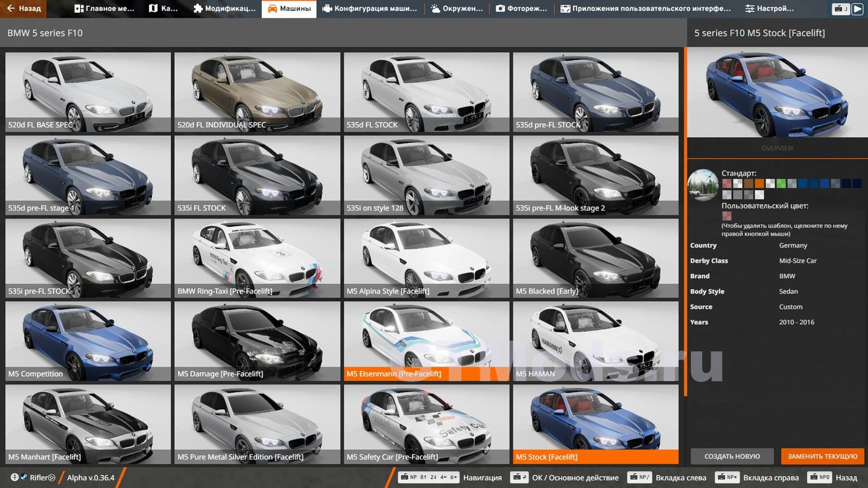The height and width of the screenshot is (488, 868).
Task: Click the Steam icon beside Rifler
Action: pos(24,477)
